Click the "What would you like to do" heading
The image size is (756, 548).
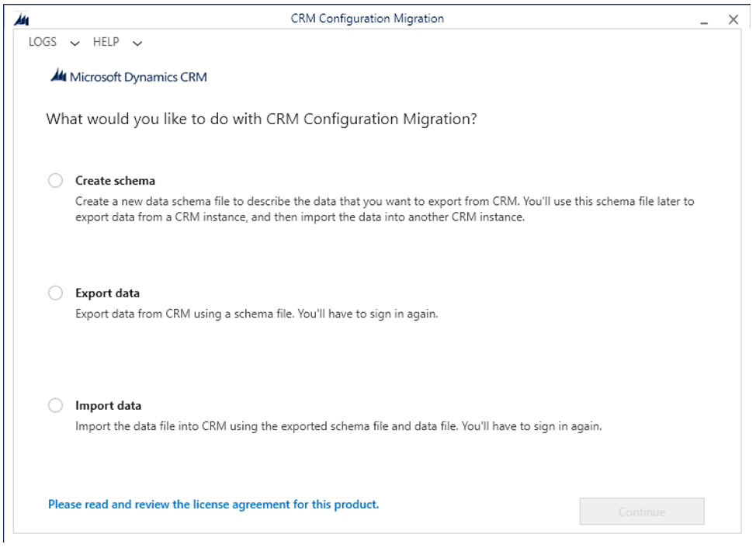point(261,119)
